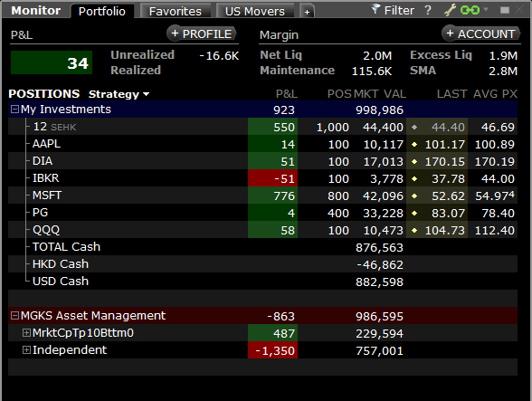Select the 12 SEHK position row
Viewport: 532px width, 401px height.
[x=263, y=127]
